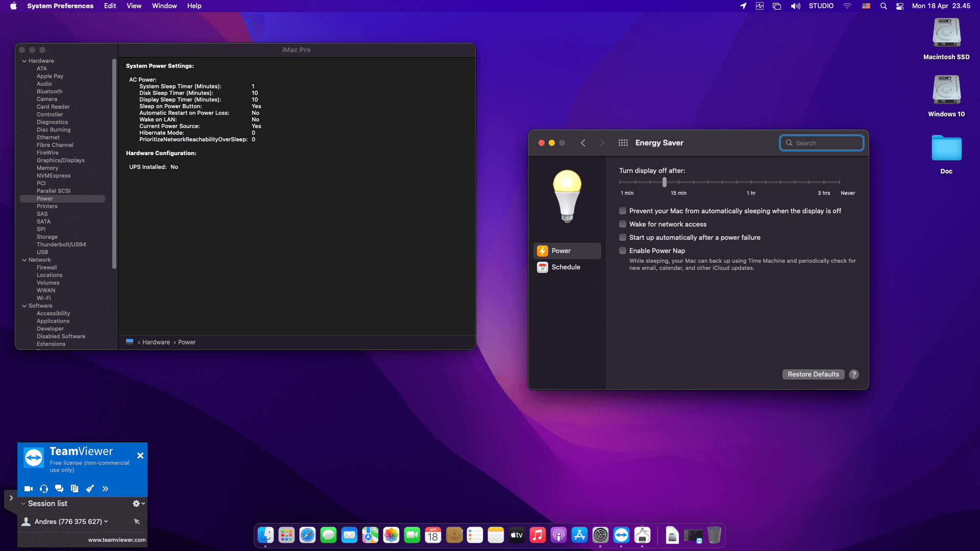This screenshot has width=980, height=551.
Task: Close the TeamViewer panel
Action: point(140,456)
